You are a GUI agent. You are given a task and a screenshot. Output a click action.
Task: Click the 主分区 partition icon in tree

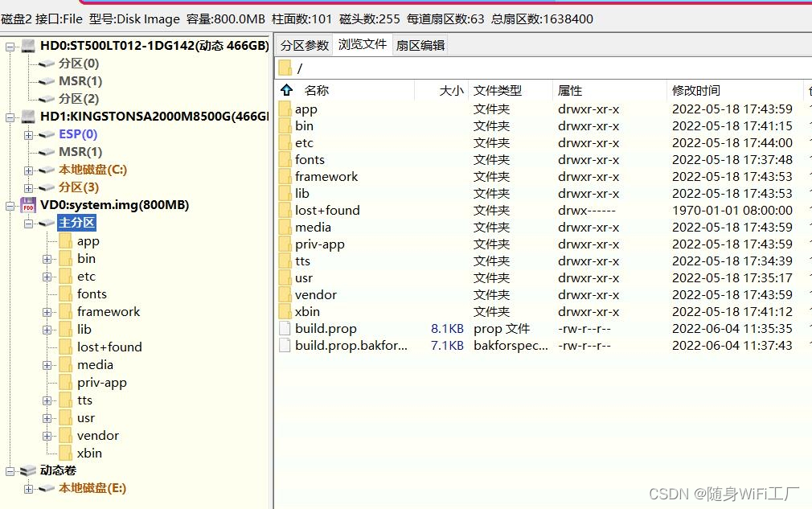point(47,224)
